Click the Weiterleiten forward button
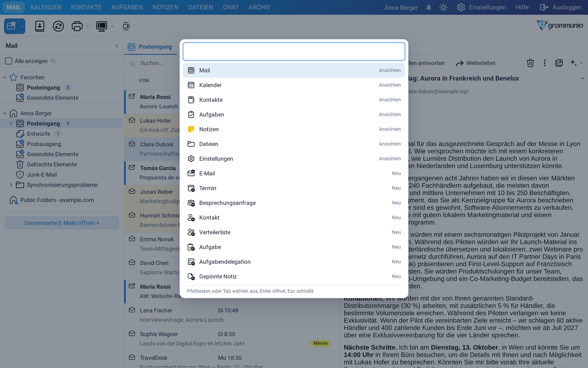Viewport: 588px width, 368px height. (476, 63)
